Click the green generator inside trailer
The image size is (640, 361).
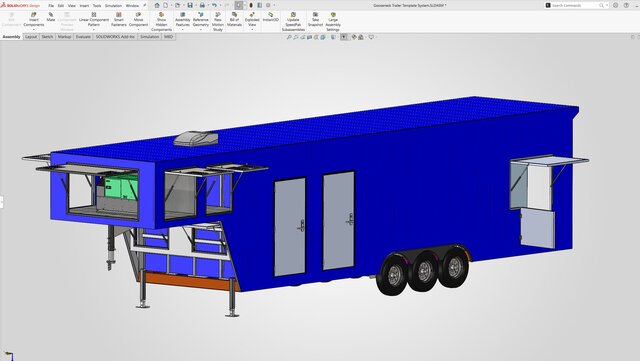(x=121, y=187)
